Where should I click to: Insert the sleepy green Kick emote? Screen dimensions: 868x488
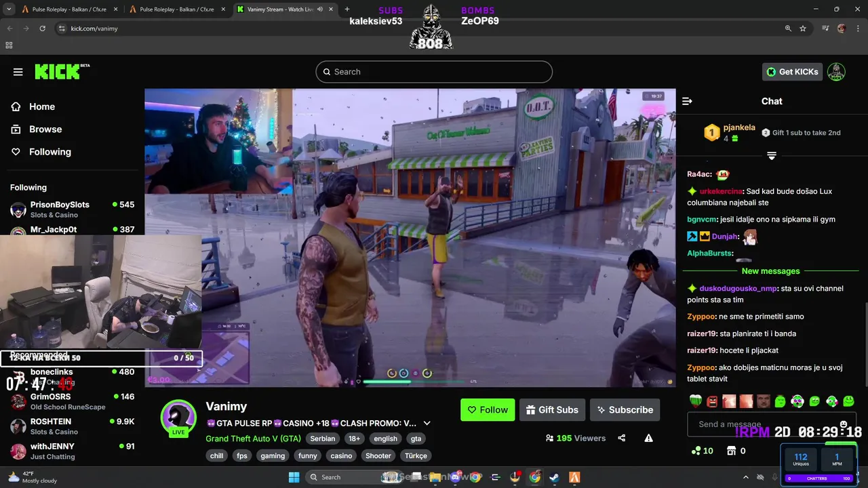click(780, 401)
